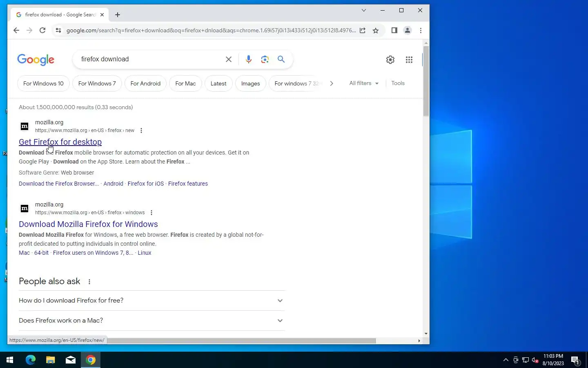Screen dimensions: 588x368
Task: Open File Explorer from taskbar
Action: coord(50,360)
